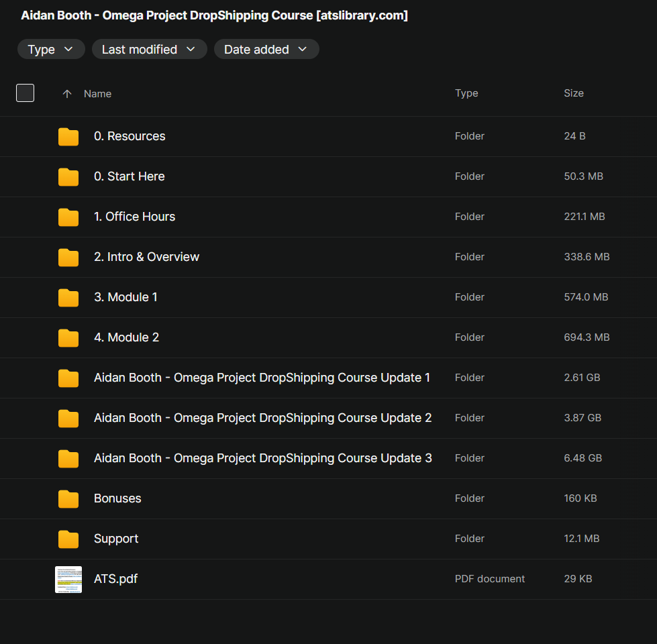Click folder icon for Course Update 1
Image resolution: width=657 pixels, height=644 pixels.
click(x=68, y=378)
